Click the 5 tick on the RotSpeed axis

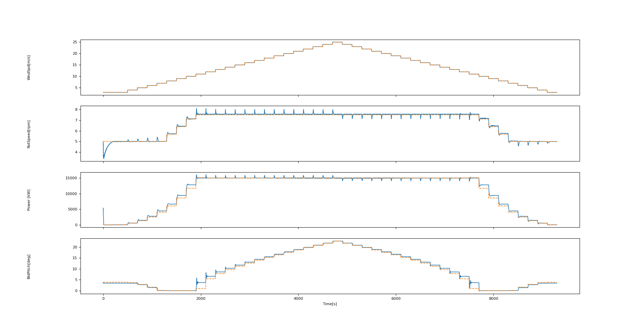76,142
